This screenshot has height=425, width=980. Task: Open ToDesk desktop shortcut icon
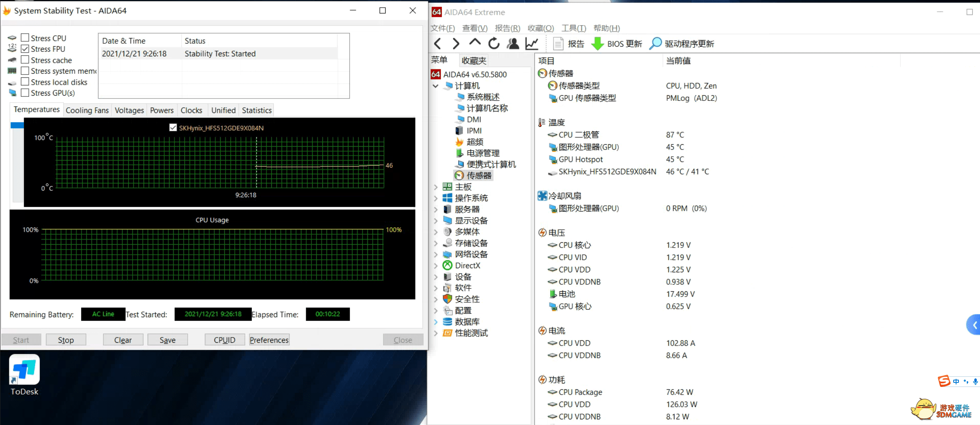tap(24, 375)
